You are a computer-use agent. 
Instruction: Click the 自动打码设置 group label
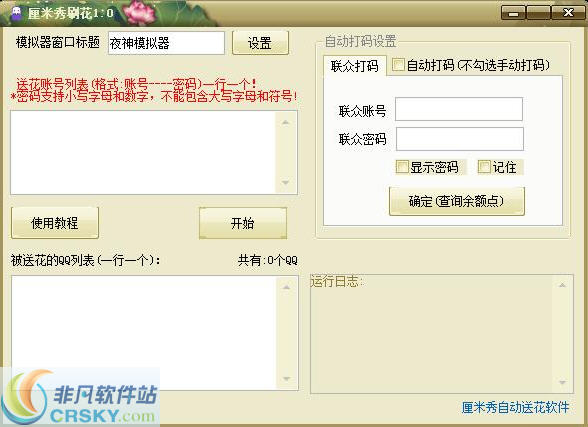360,41
